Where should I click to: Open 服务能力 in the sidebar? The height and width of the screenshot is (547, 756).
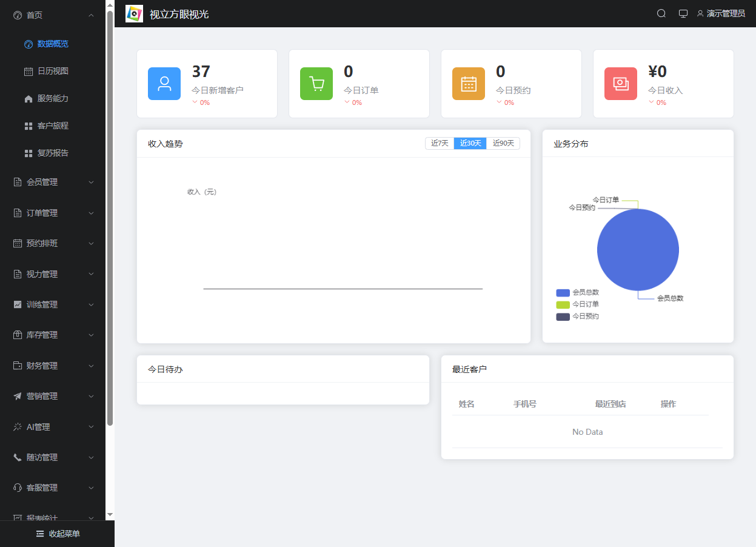pyautogui.click(x=53, y=98)
